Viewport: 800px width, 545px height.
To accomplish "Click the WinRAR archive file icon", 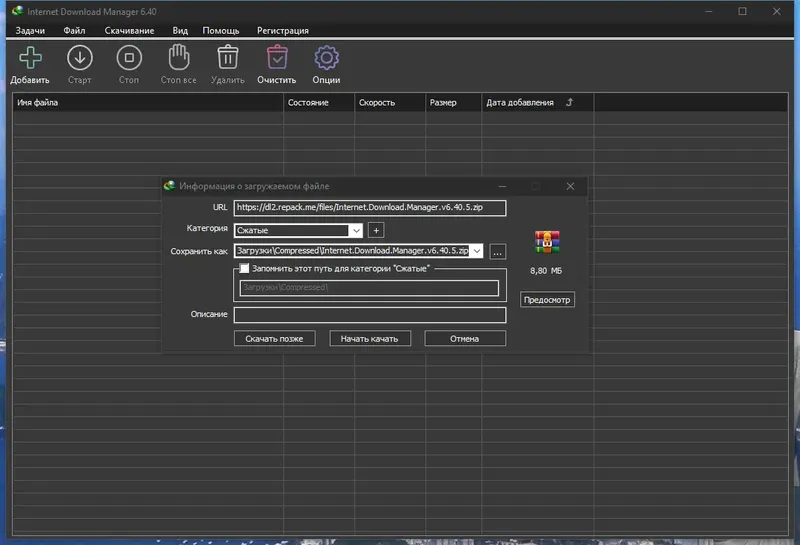I will point(547,242).
